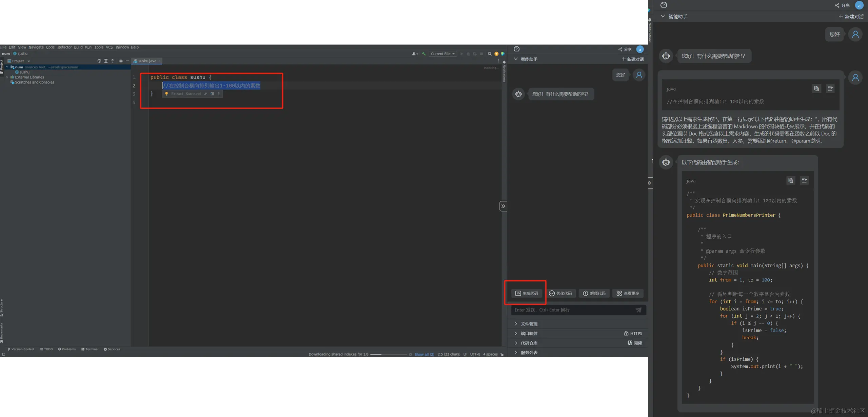Expand External Libraries node
Image resolution: width=868 pixels, height=417 pixels.
pos(7,77)
